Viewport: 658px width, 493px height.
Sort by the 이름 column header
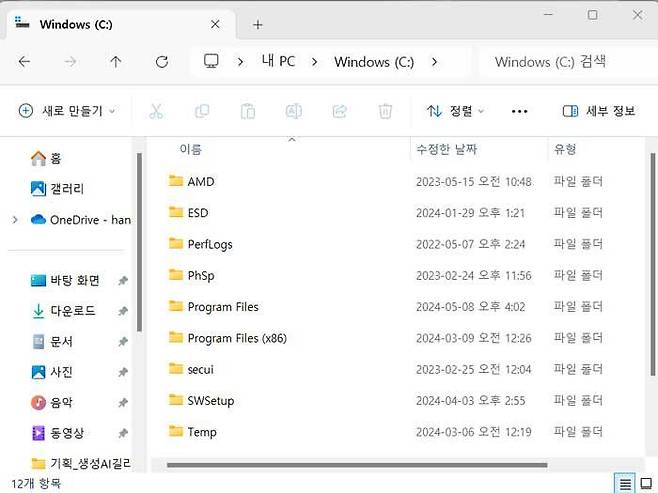coord(191,149)
